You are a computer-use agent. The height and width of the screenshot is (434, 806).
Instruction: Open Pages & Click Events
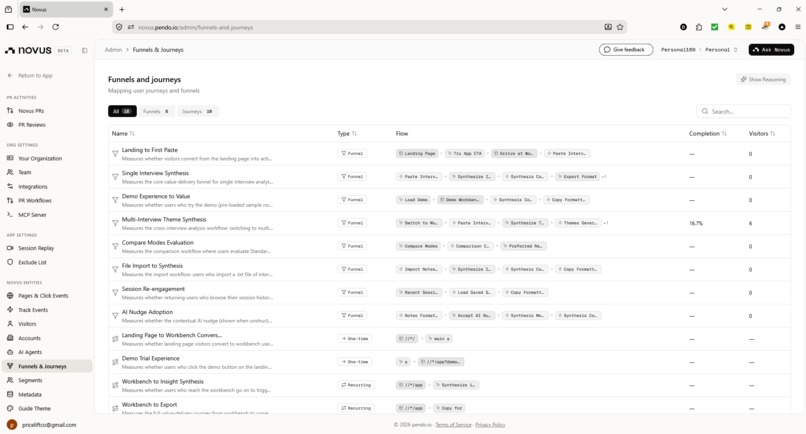tap(43, 296)
